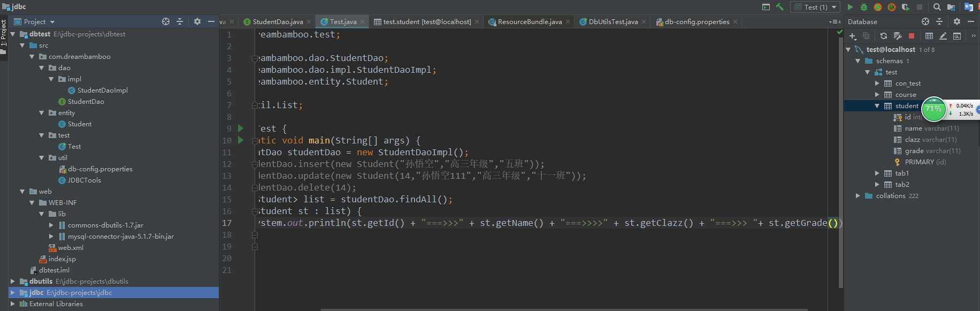
Task: Click green inspection checkmark indicator
Action: tap(839, 33)
